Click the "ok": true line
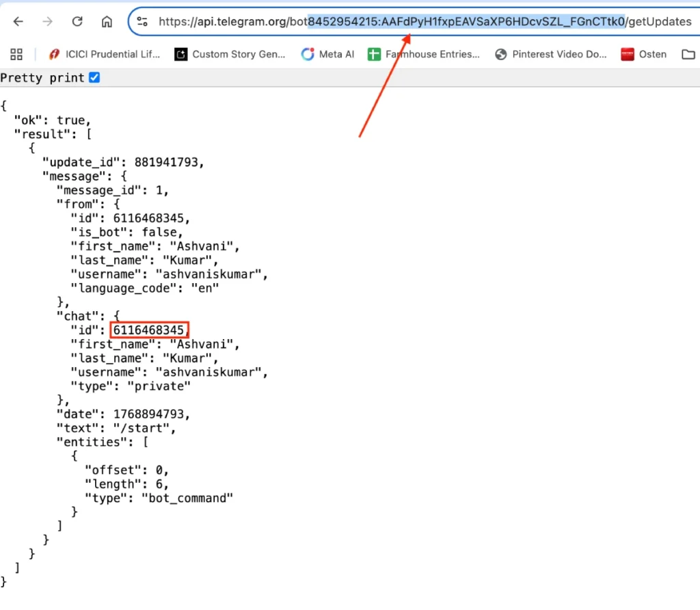The image size is (700, 610). click(x=53, y=120)
